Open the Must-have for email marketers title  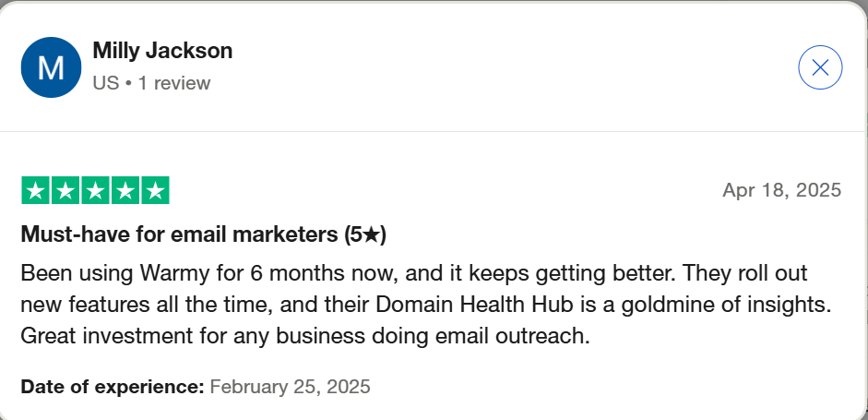pyautogui.click(x=203, y=235)
